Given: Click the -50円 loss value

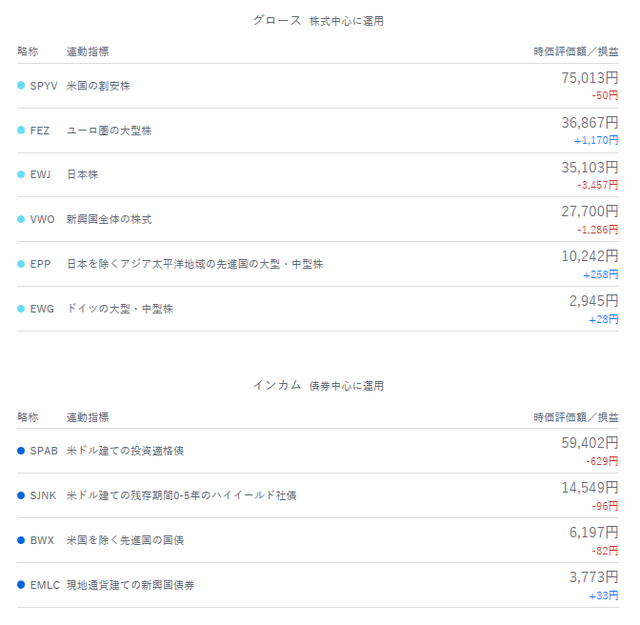Looking at the screenshot, I should click(x=605, y=96).
